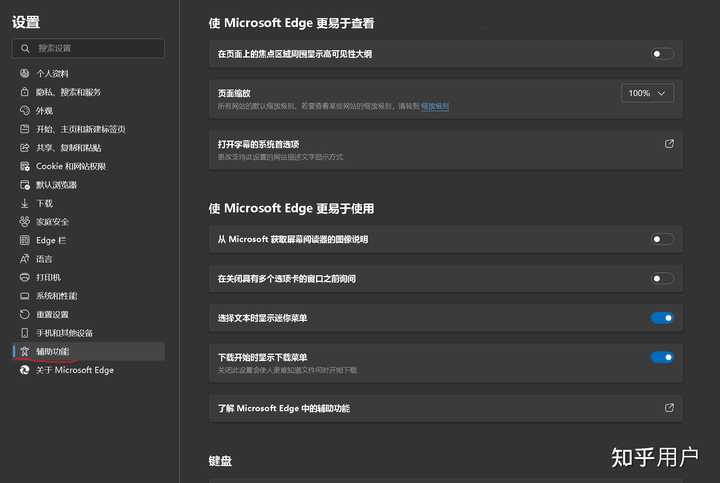Screen dimensions: 720x483
Task: Click the heading 使 Microsoft Edge 更易于查看
Action: (x=291, y=23)
